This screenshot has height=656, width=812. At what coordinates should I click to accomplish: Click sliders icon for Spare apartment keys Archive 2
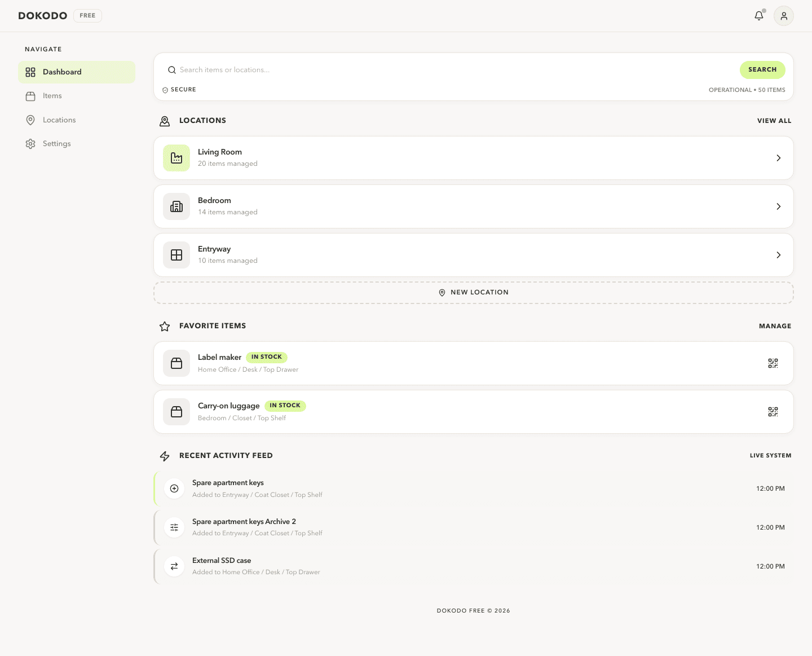point(174,527)
